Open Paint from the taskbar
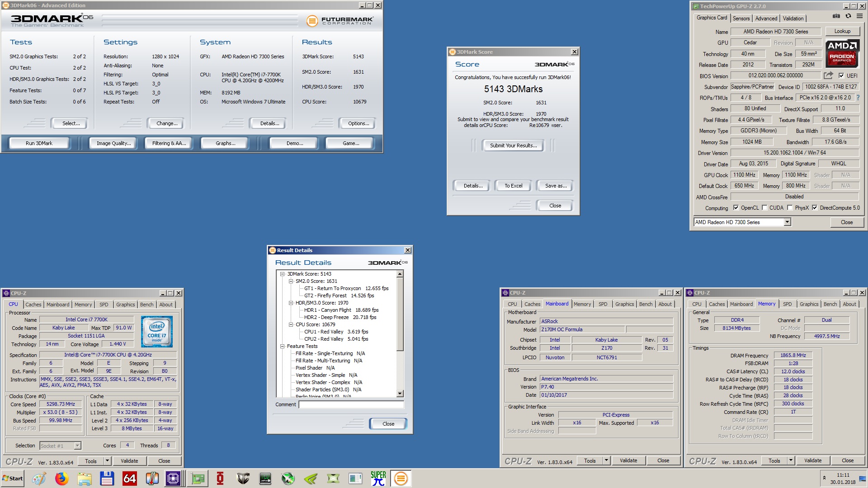The height and width of the screenshot is (488, 868). point(39,479)
